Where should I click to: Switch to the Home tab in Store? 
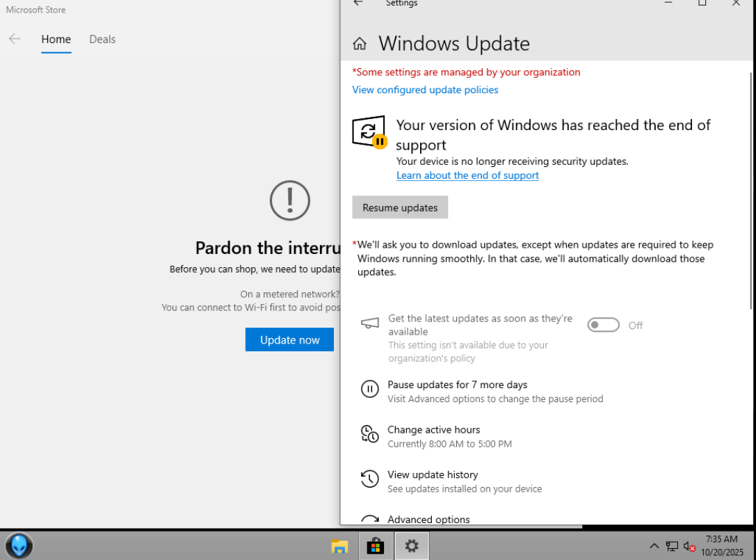(x=56, y=39)
